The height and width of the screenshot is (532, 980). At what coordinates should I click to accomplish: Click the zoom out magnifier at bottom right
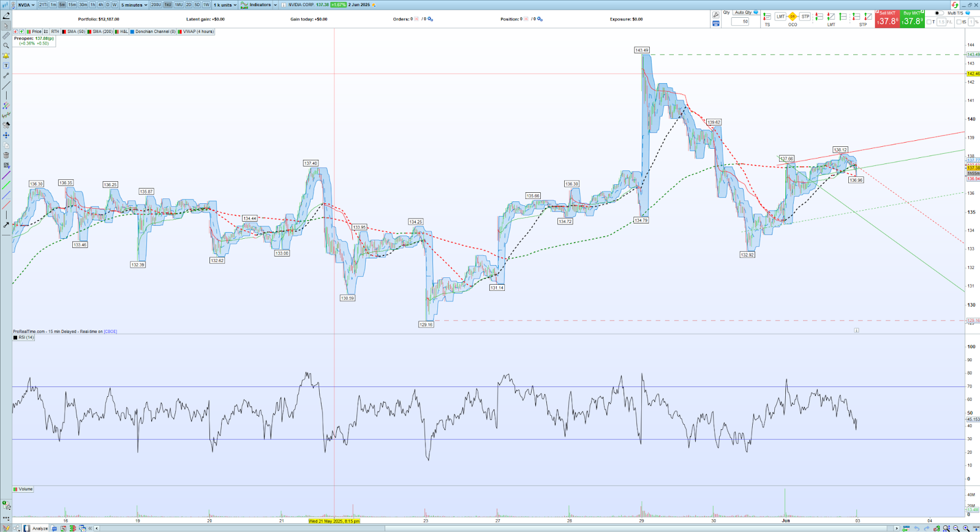956,528
